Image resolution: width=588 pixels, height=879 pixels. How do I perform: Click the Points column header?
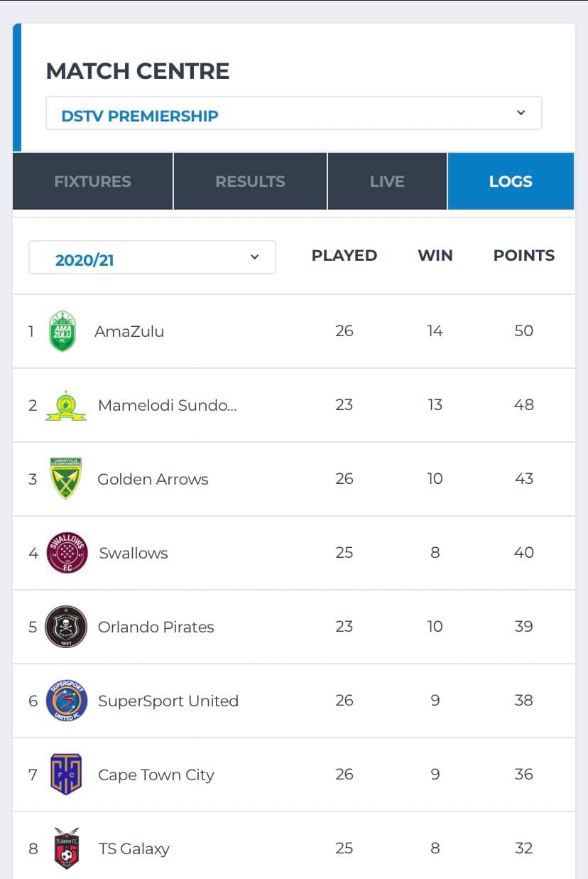pos(524,256)
